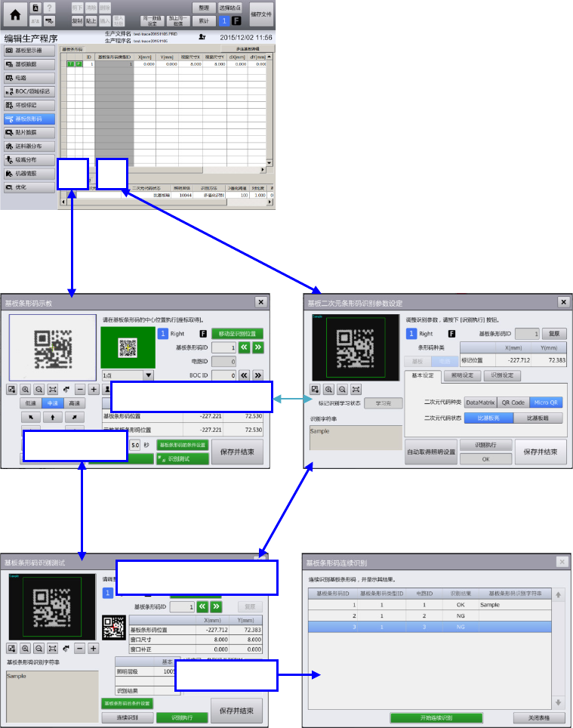Image resolution: width=573 pixels, height=728 pixels.
Task: Click the blue 1 badge in the top toolbar
Action: point(224,21)
